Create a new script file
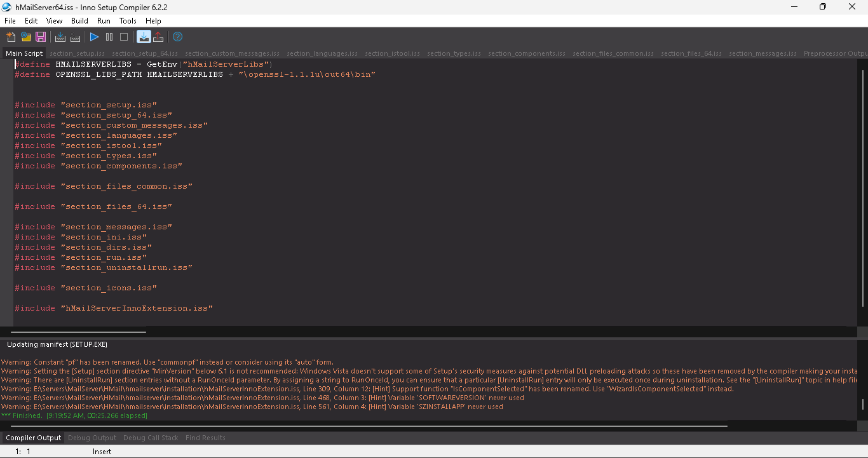Screen dimensions: 868x458 pyautogui.click(x=11, y=37)
